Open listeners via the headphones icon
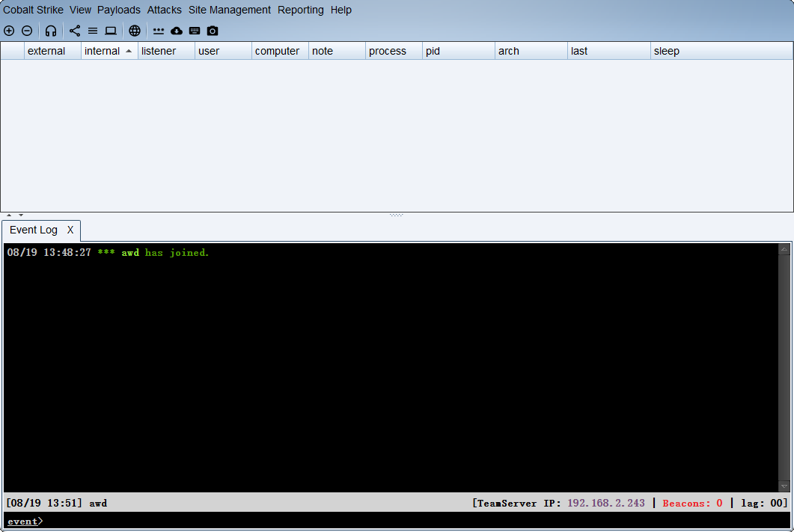The image size is (794, 532). [x=51, y=31]
